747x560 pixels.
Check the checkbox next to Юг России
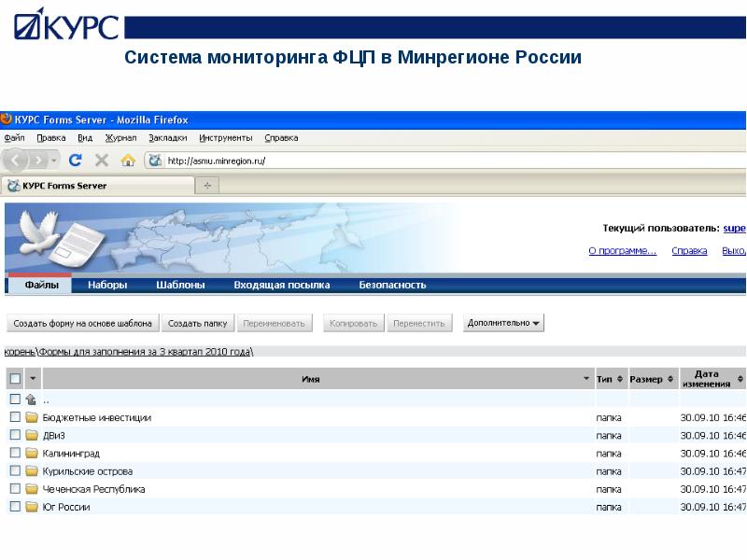13,508
